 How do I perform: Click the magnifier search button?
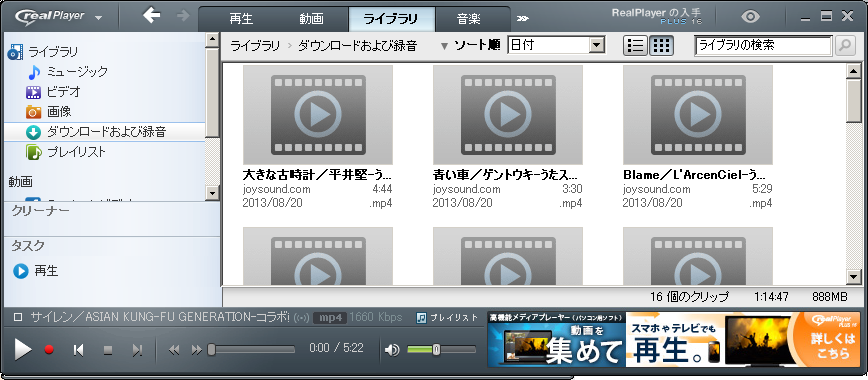click(845, 46)
